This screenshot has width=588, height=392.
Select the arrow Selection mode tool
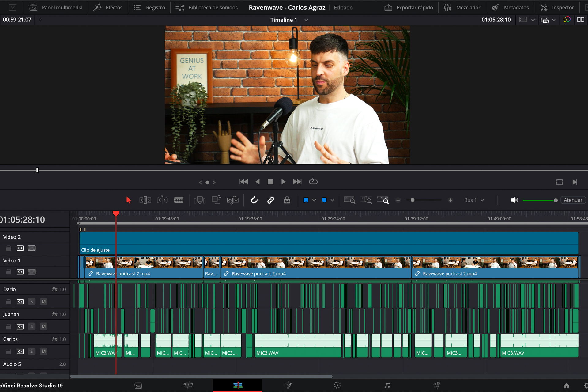coord(128,200)
